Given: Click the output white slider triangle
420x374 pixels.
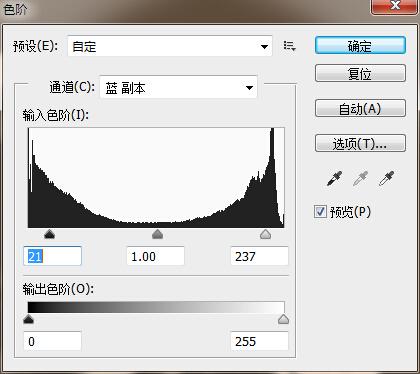Looking at the screenshot, I should (x=283, y=319).
